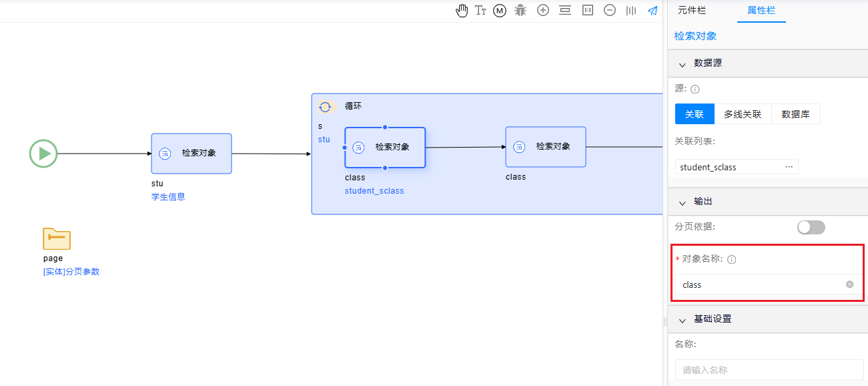Click the text size Tt icon
Image resolution: width=868 pixels, height=386 pixels.
tap(480, 11)
